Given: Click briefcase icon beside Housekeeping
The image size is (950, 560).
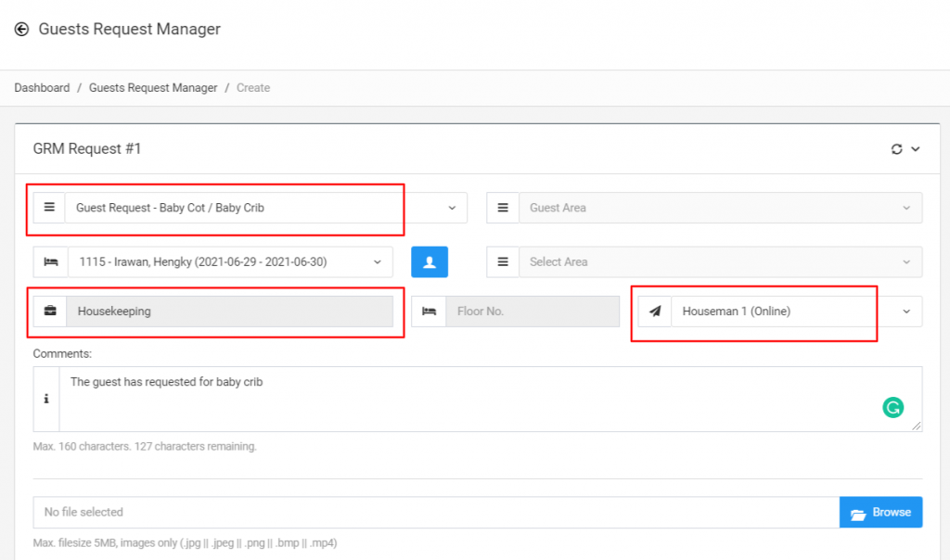Looking at the screenshot, I should tap(50, 312).
